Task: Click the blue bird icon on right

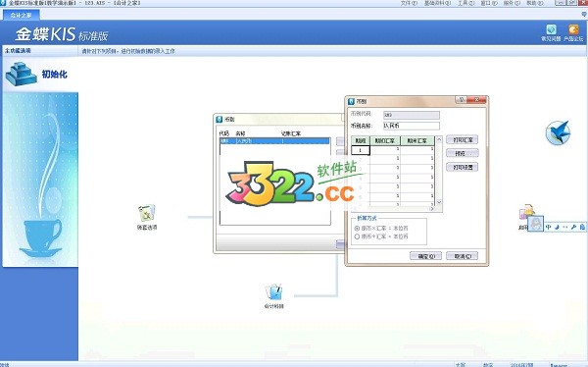Action: (x=558, y=132)
